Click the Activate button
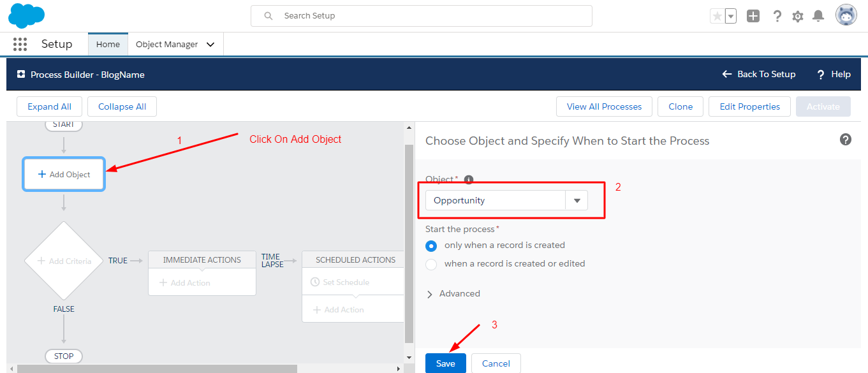Image resolution: width=868 pixels, height=373 pixels. [x=823, y=106]
